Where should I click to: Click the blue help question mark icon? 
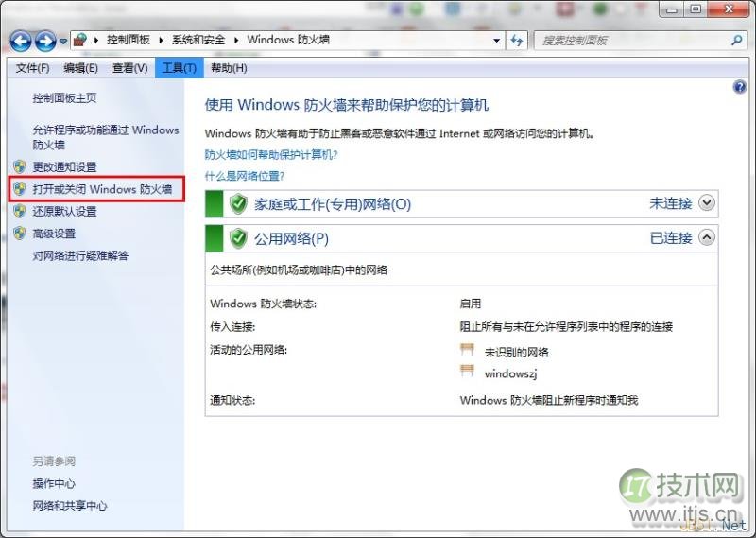click(740, 87)
